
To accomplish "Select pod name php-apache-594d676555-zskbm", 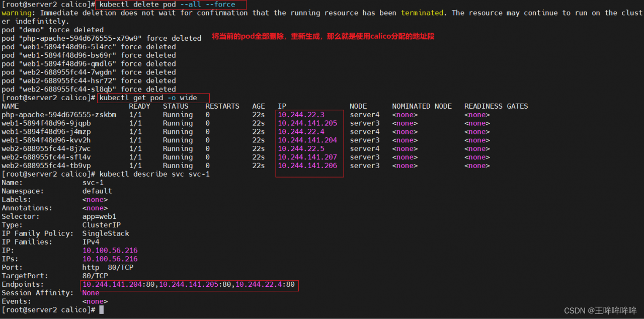I will (x=59, y=115).
